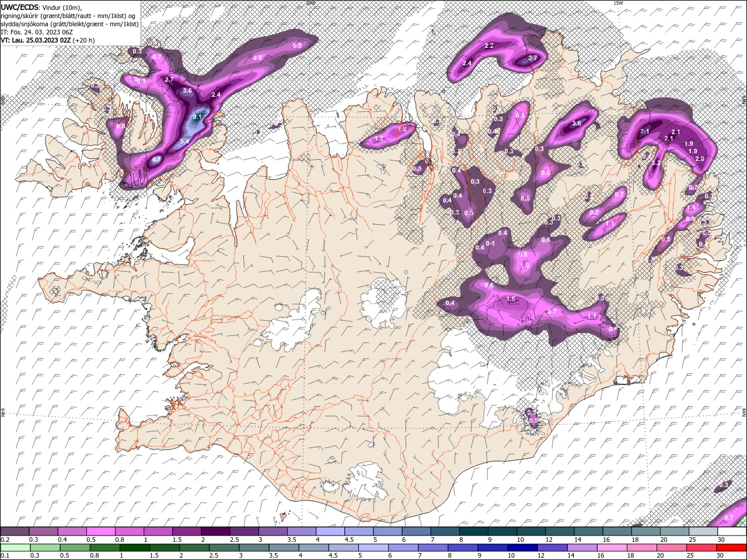Click the 1.2 precipitation value on map

pyautogui.click(x=379, y=139)
